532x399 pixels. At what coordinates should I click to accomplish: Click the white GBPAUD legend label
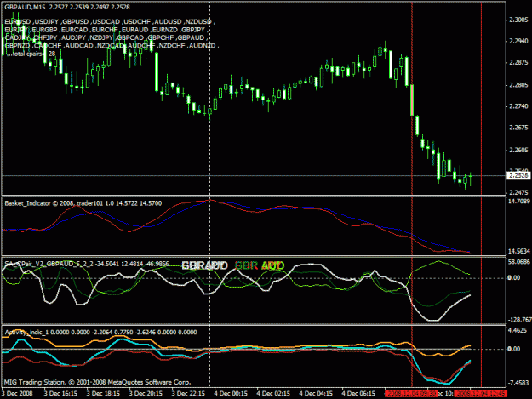point(204,265)
